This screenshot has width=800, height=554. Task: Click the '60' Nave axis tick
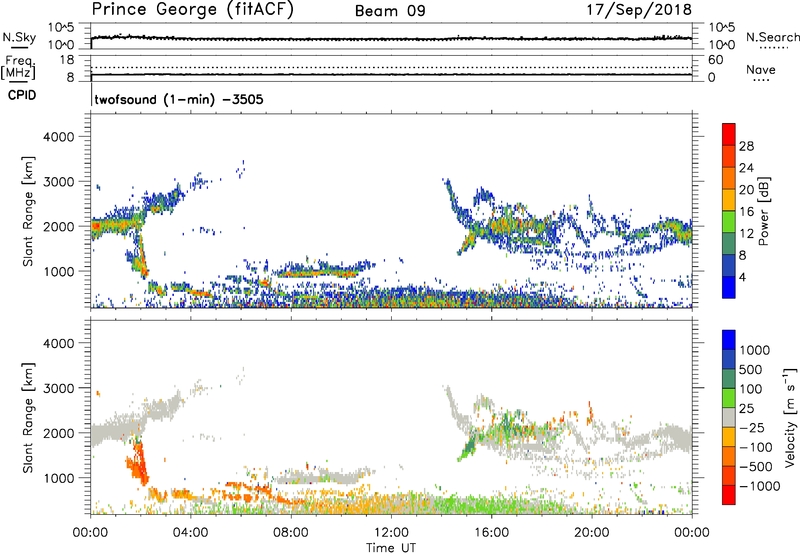click(716, 60)
